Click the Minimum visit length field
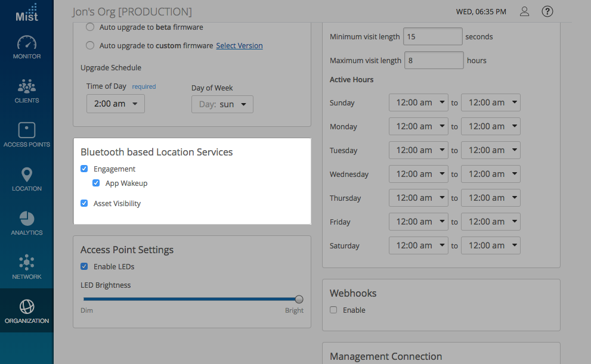Screen dimensions: 591x364 pos(433,37)
